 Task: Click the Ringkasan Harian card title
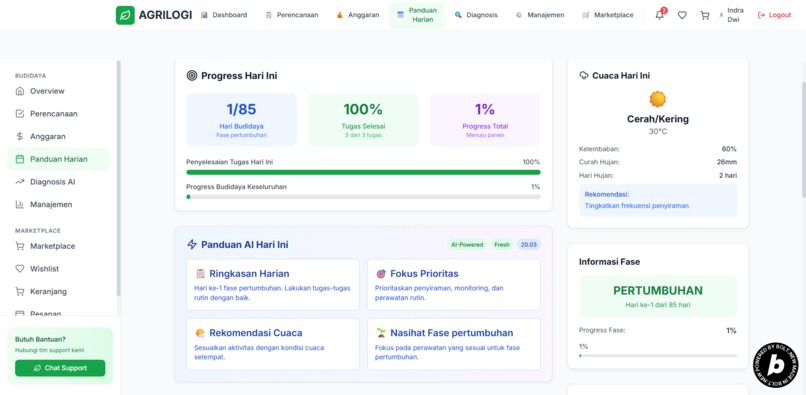(x=249, y=274)
